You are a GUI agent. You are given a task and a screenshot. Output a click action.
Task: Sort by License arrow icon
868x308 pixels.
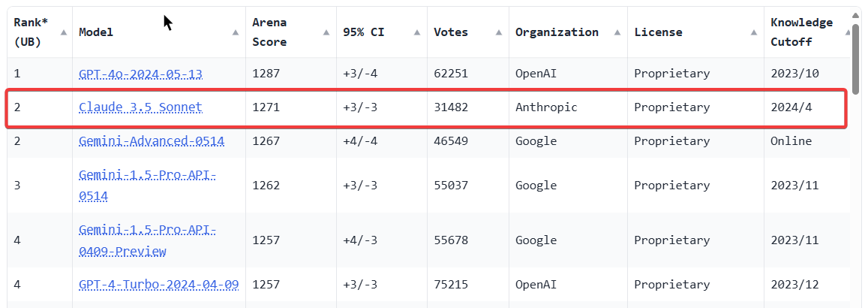pos(754,33)
